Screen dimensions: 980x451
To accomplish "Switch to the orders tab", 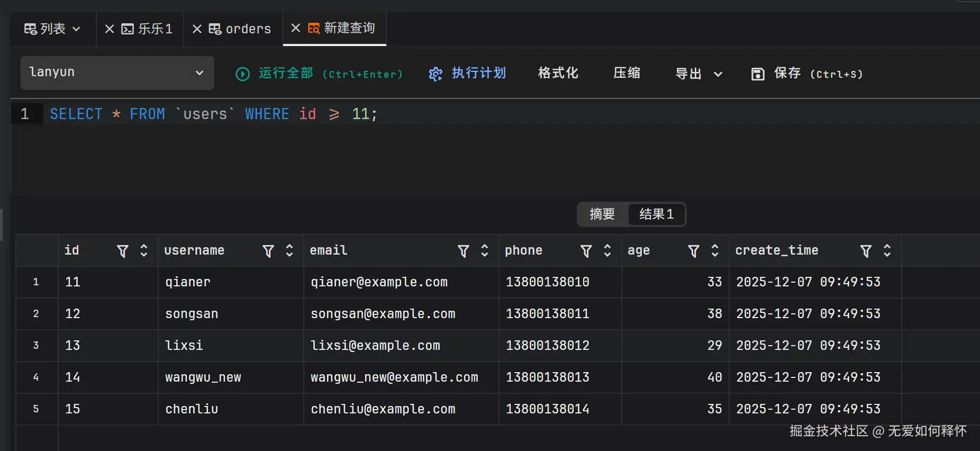I will click(x=248, y=29).
